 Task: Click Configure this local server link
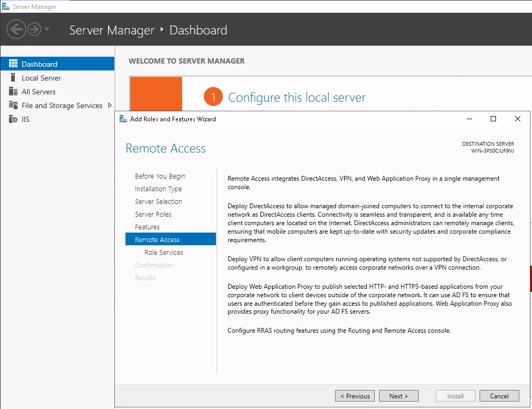296,97
